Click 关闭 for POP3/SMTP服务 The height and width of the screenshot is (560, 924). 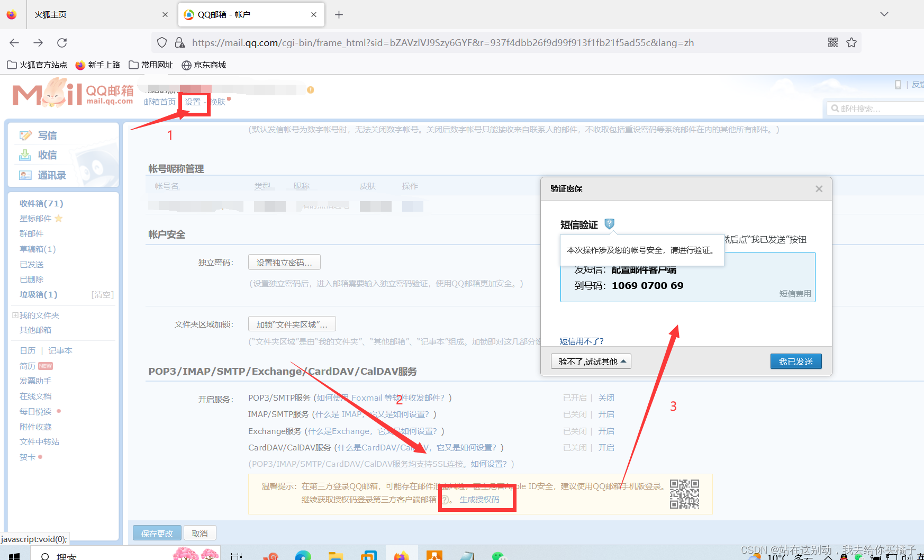pos(606,398)
